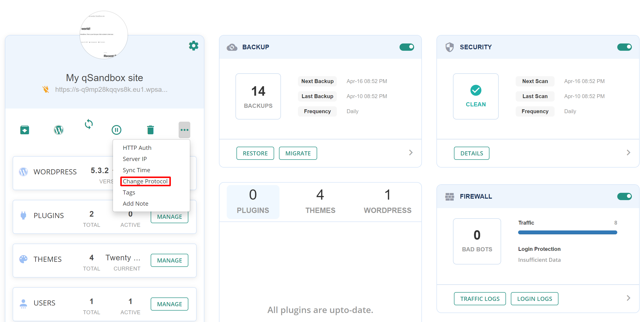This screenshot has width=644, height=322.
Task: Click the RESTORE button
Action: pyautogui.click(x=255, y=153)
